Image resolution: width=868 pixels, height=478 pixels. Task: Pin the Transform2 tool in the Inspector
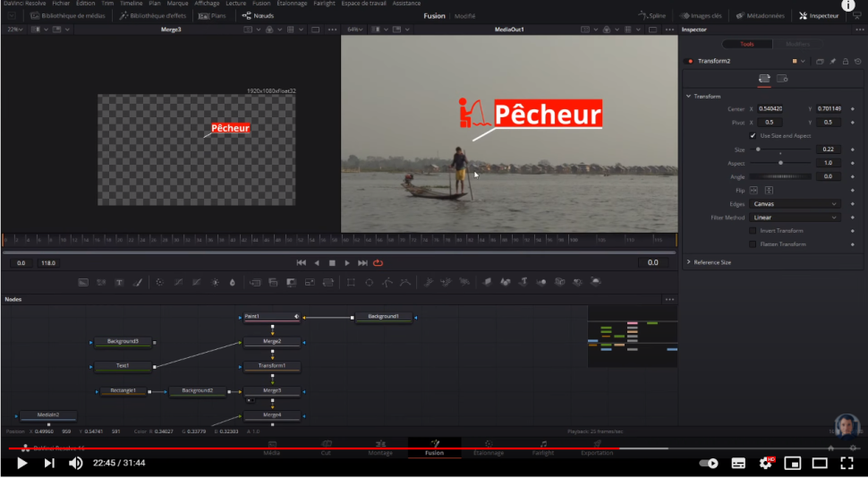[x=832, y=61]
